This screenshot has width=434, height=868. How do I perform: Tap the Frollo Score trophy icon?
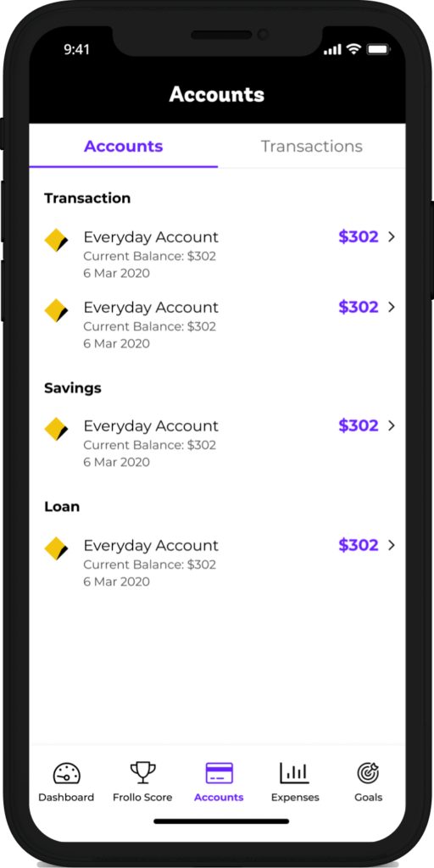pos(142,773)
